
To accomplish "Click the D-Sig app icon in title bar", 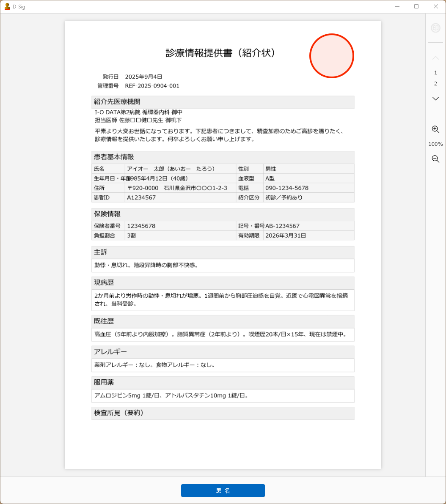I will (x=7, y=6).
